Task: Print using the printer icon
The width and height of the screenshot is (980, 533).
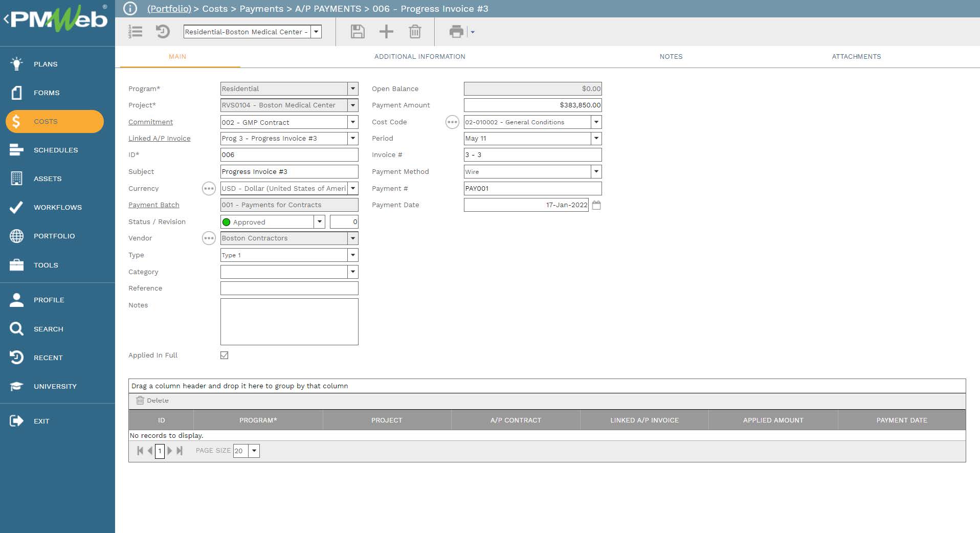Action: [456, 32]
